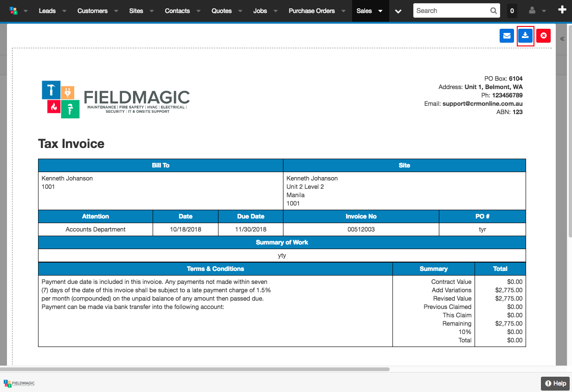572x392 pixels.
Task: Switch to the Jobs module
Action: point(260,11)
